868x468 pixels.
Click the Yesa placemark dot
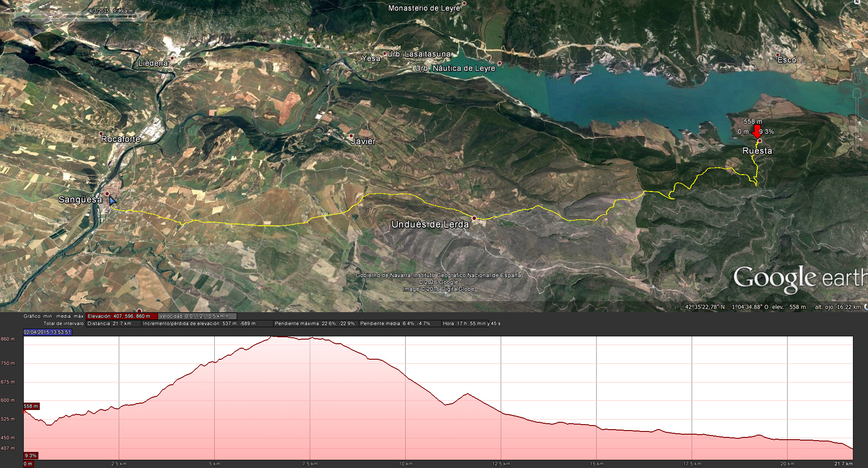(x=385, y=53)
